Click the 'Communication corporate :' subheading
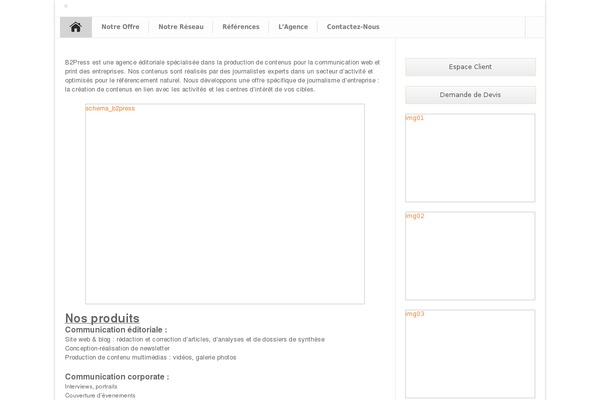Screen dimensions: 600x400 117,377
